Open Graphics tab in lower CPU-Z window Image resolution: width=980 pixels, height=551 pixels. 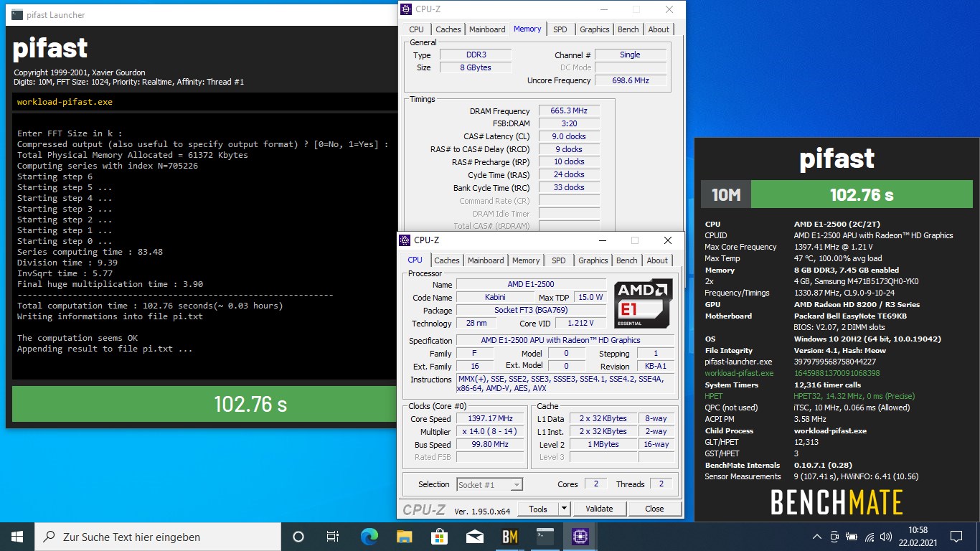click(593, 260)
